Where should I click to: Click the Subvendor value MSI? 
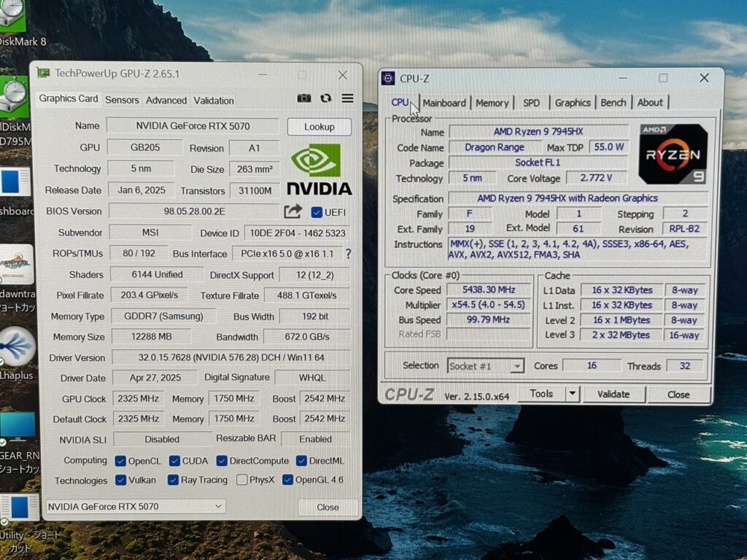150,233
